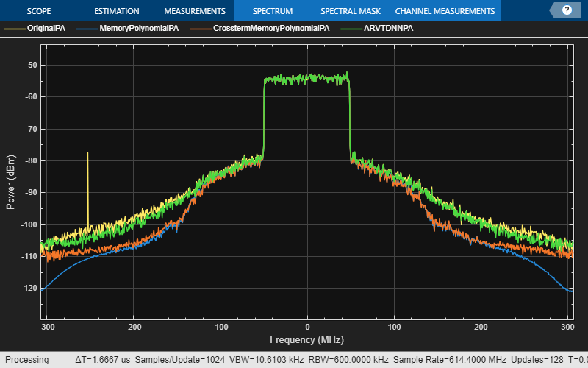Click the Power (dBm) axis label

click(11, 182)
